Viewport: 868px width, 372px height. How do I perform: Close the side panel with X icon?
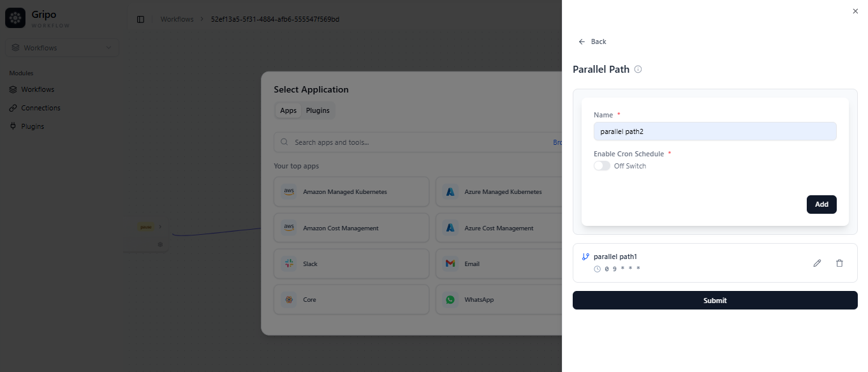tap(855, 11)
